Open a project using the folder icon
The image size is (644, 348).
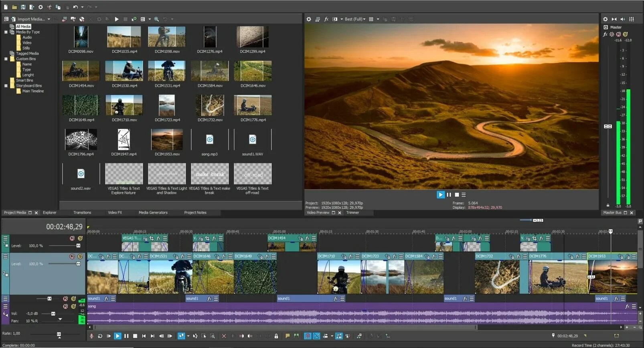pyautogui.click(x=14, y=7)
